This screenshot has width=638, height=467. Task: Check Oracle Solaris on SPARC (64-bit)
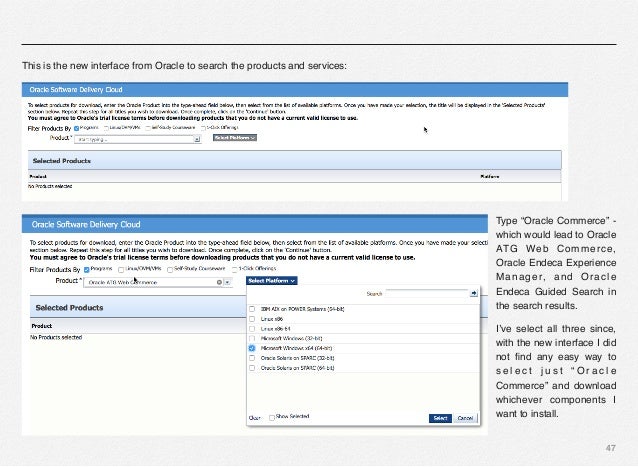(252, 368)
